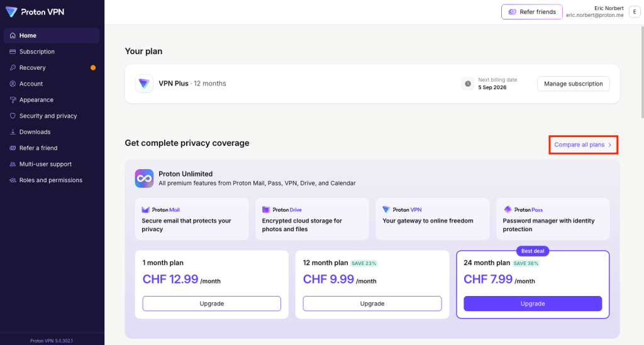Click Your gateway to online freedom text
Screen dimensions: 644x345
click(428, 221)
